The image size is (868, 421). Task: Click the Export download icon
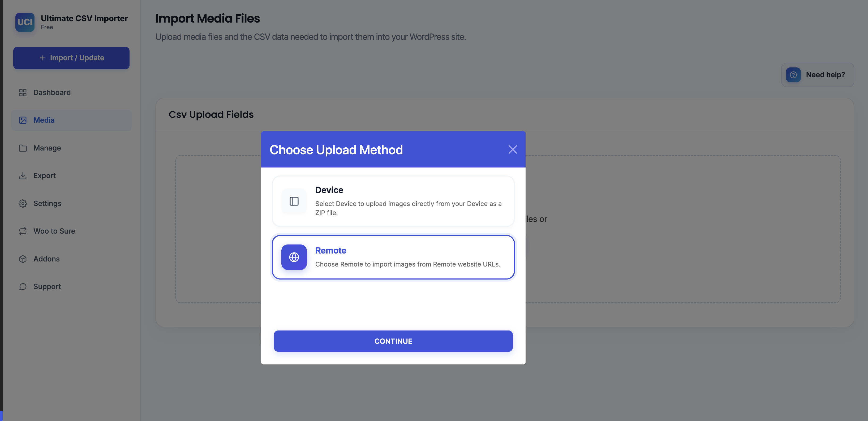click(23, 176)
